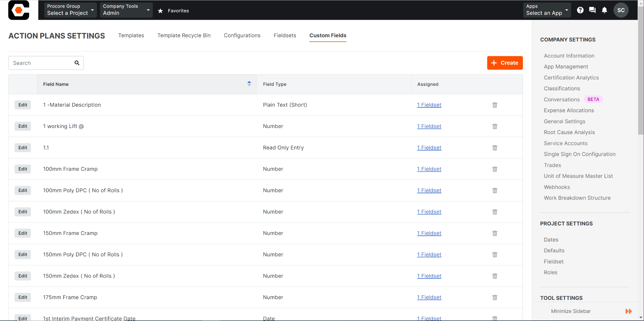Delete the 1 -Material Description field
Screen dimensions: 644x321
tap(495, 105)
